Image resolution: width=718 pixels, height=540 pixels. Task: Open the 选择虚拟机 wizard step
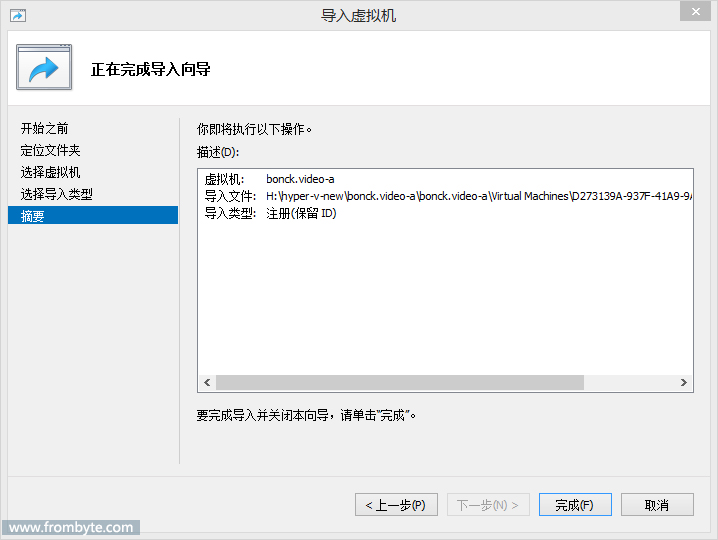pos(51,173)
